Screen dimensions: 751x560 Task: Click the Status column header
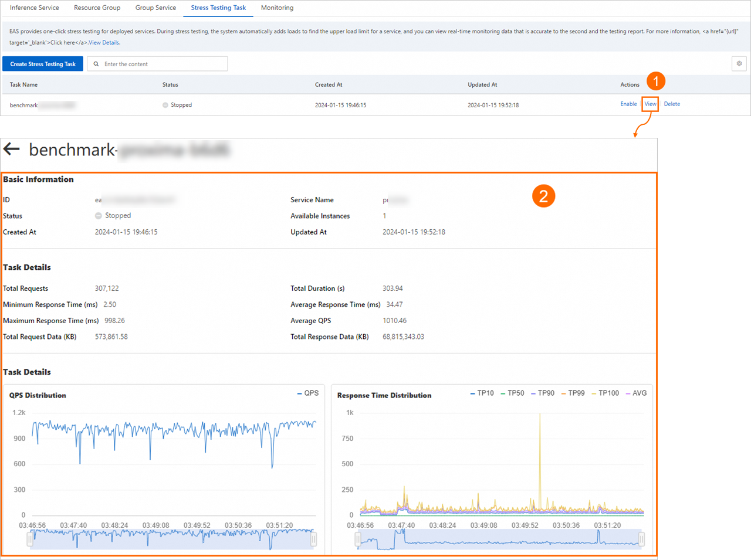click(x=170, y=84)
